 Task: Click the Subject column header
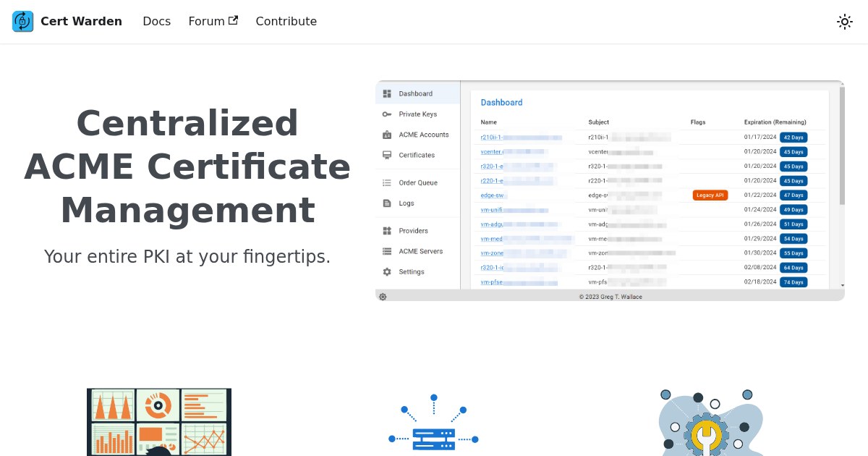pyautogui.click(x=599, y=122)
